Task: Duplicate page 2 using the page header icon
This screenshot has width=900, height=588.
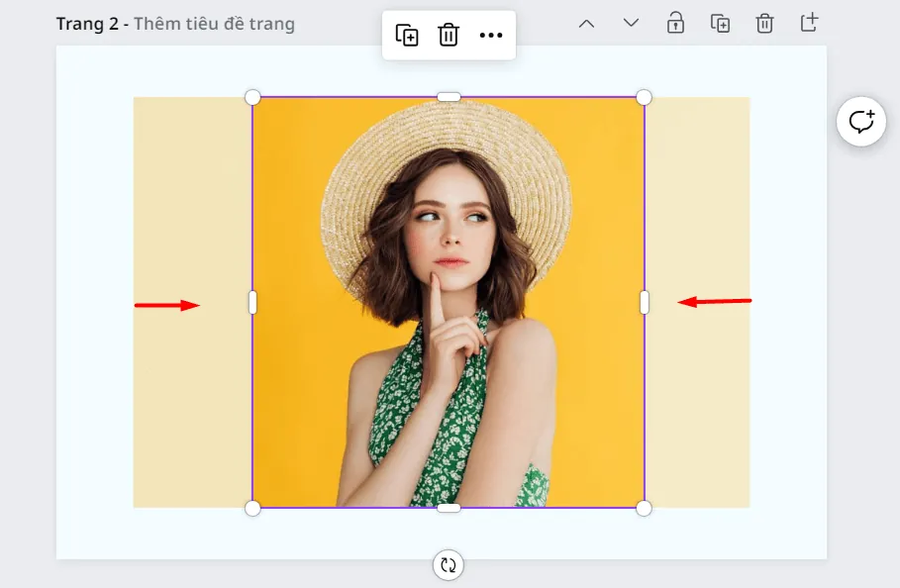Action: coord(721,24)
